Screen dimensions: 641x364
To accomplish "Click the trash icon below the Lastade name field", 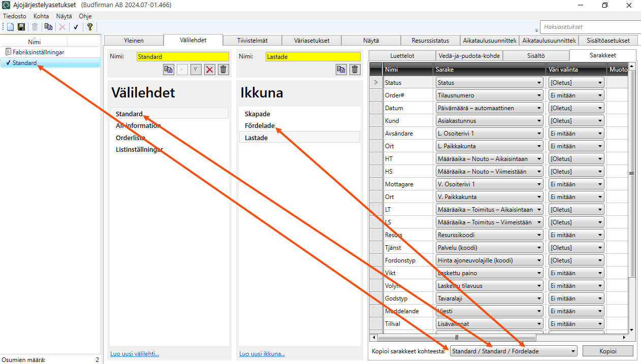I will 355,70.
